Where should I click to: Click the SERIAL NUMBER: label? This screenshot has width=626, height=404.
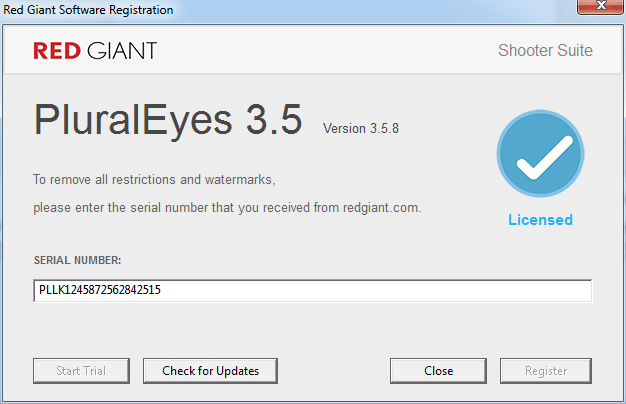point(77,260)
